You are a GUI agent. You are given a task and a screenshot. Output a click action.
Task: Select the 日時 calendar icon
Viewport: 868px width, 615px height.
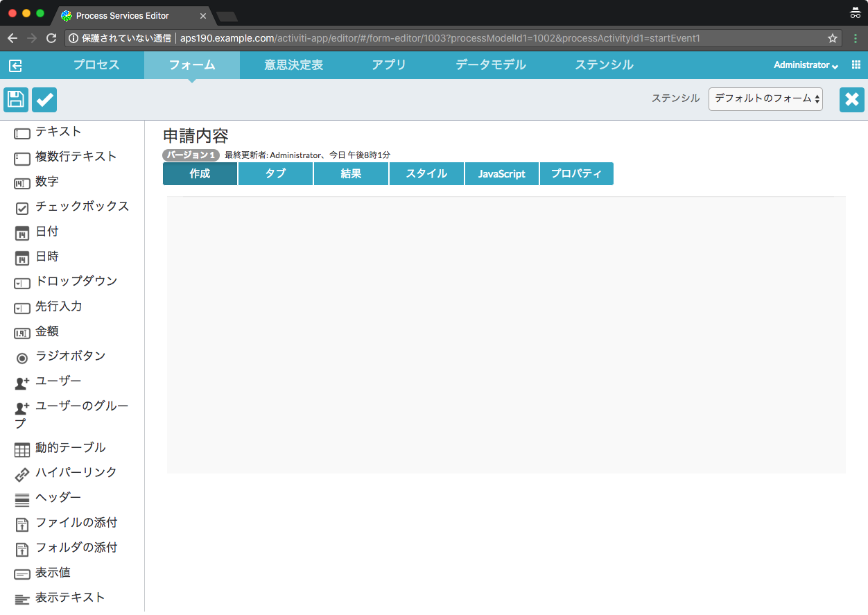coord(22,258)
